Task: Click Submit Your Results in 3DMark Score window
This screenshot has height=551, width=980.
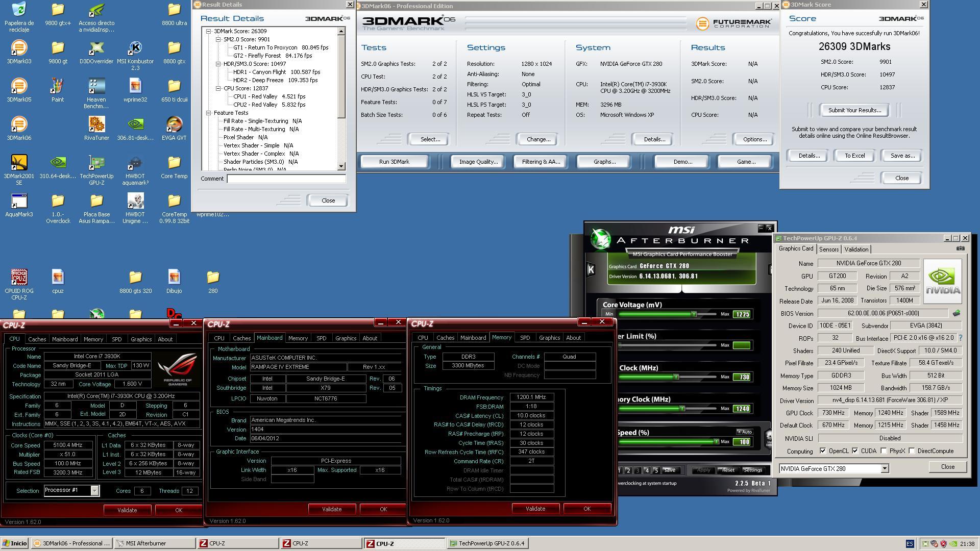Action: click(854, 110)
